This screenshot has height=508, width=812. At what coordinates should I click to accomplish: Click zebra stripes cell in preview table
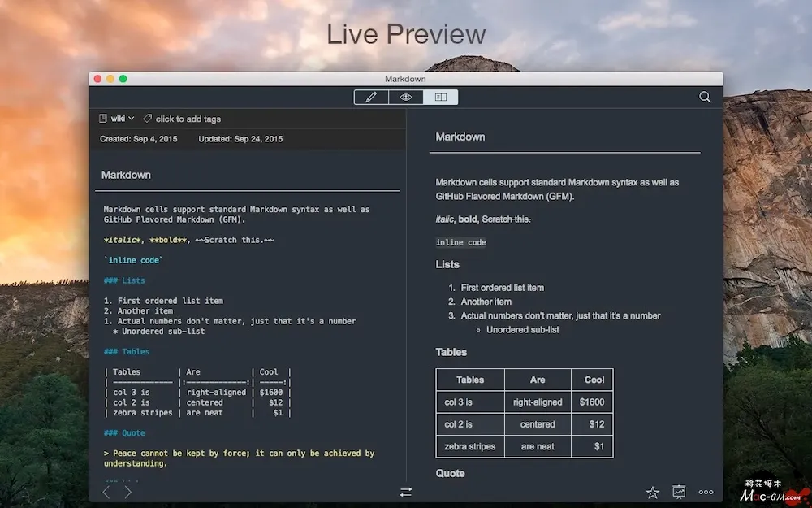click(x=469, y=447)
